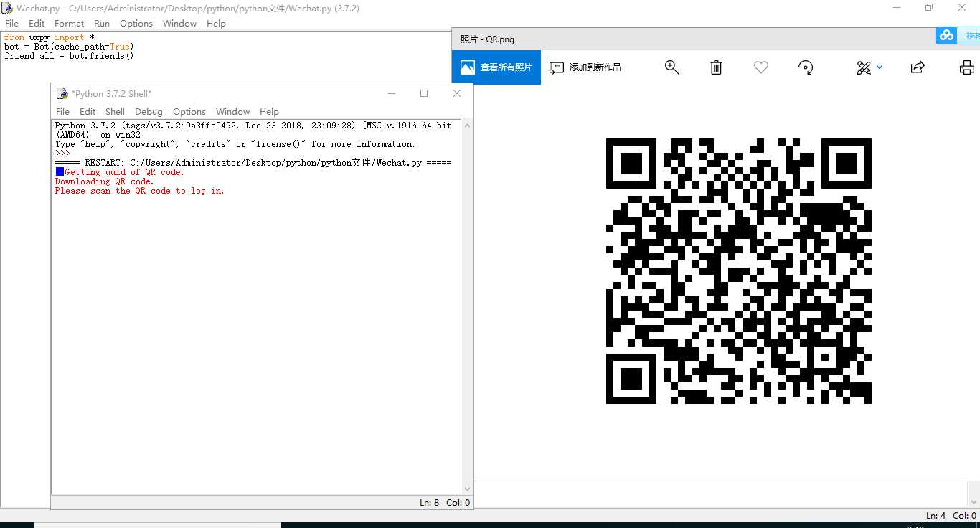Click 查看所有照片 button
The width and height of the screenshot is (980, 528).
pyautogui.click(x=496, y=67)
